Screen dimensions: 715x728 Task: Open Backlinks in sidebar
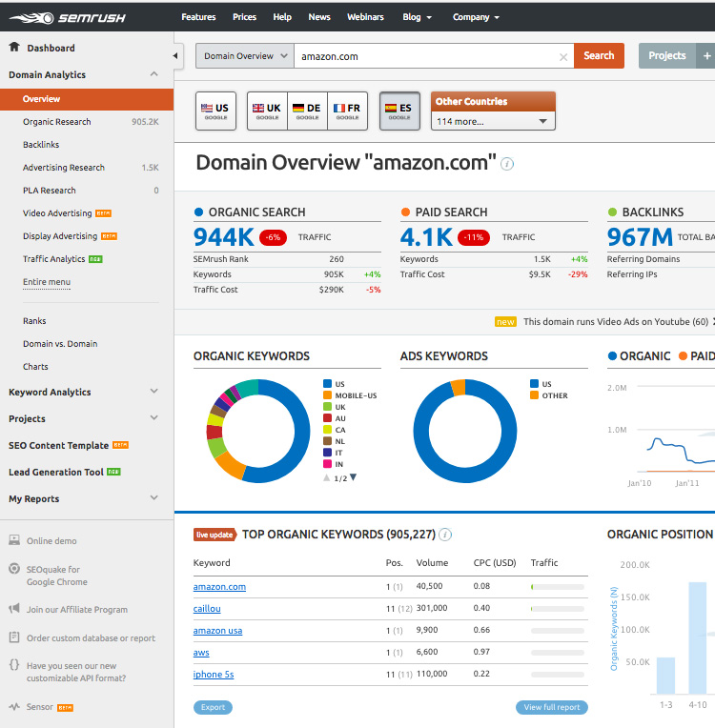tap(41, 145)
